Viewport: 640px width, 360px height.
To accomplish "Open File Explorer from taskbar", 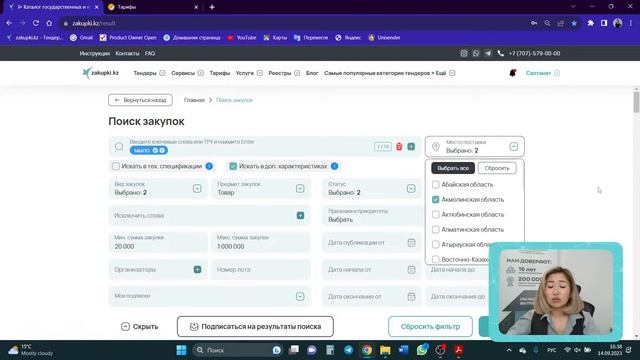I will click(385, 350).
